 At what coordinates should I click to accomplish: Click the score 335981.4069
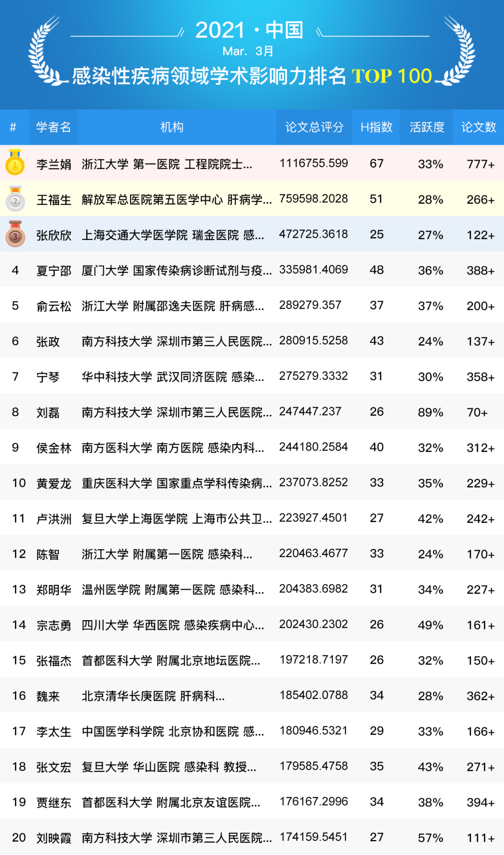tap(314, 270)
